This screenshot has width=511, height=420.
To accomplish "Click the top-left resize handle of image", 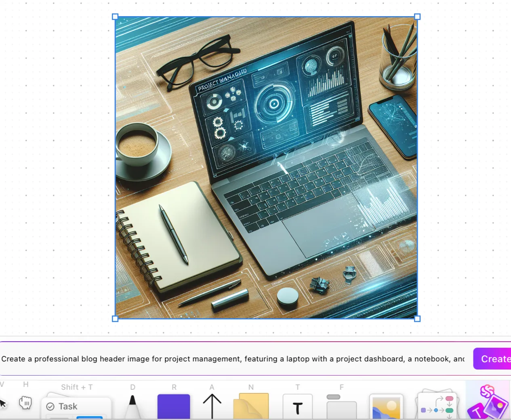I will pos(115,17).
